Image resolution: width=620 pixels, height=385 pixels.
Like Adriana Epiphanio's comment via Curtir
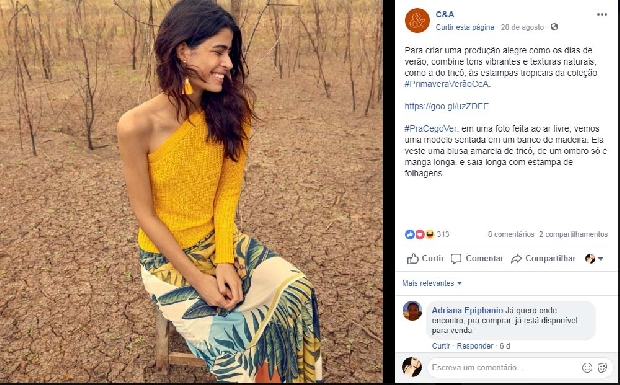pyautogui.click(x=441, y=346)
